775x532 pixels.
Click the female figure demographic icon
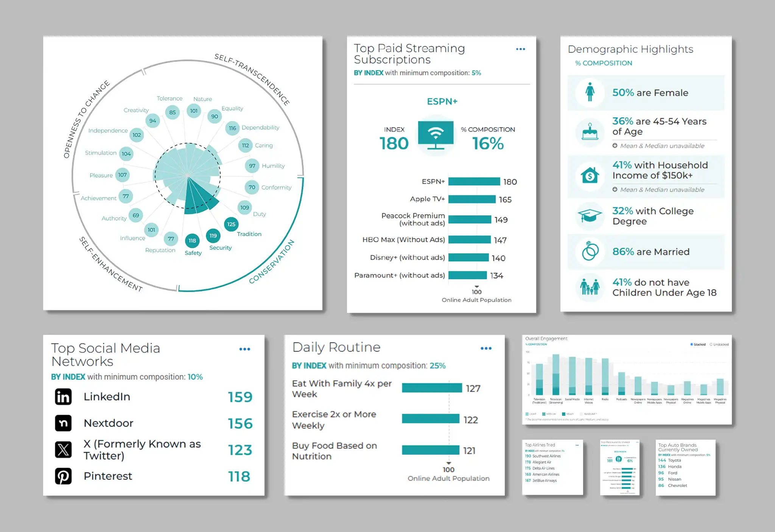click(x=590, y=92)
